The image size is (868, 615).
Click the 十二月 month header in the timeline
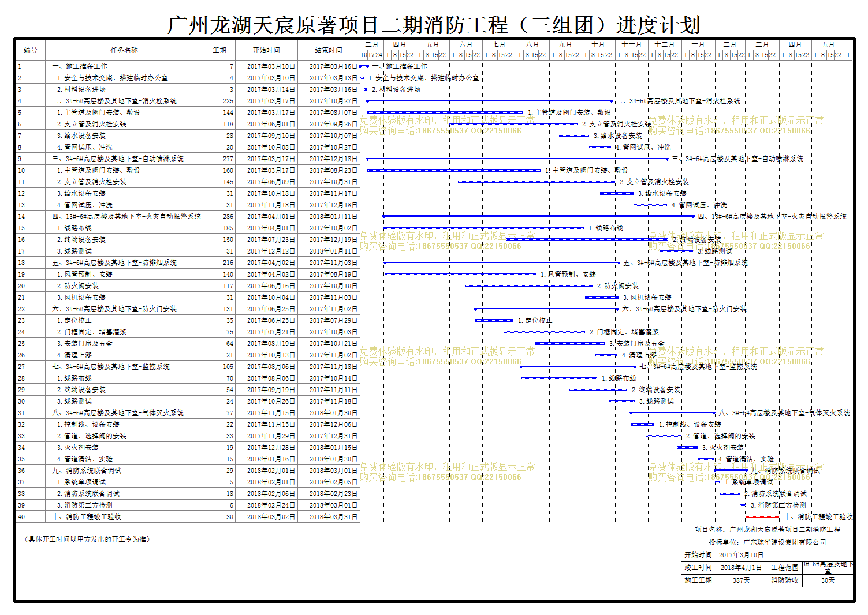point(665,44)
